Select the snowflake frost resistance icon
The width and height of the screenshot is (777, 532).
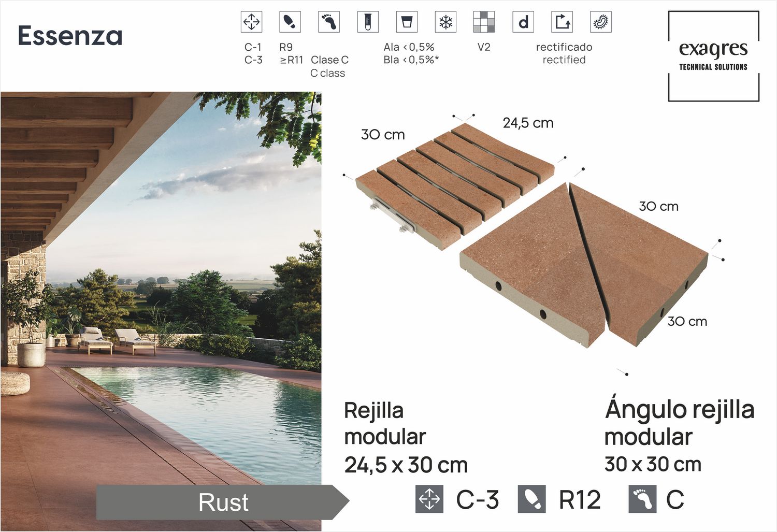point(445,22)
